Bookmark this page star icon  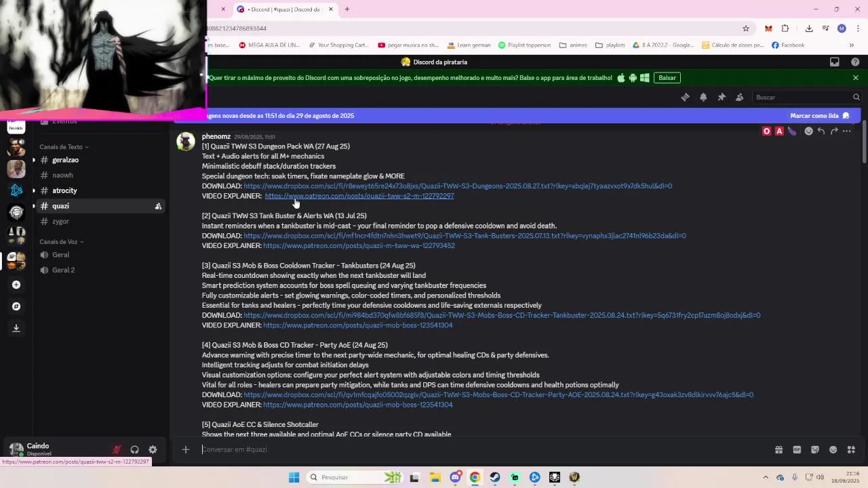pyautogui.click(x=746, y=28)
